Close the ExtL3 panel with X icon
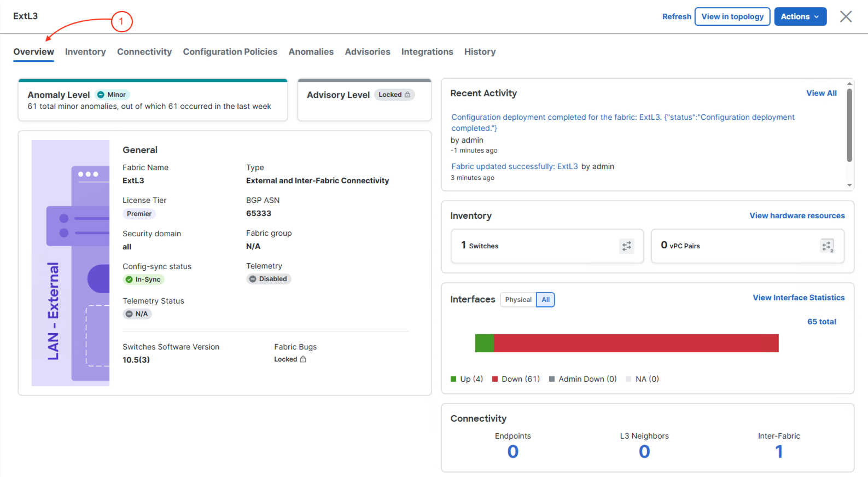Image resolution: width=868 pixels, height=477 pixels. point(846,16)
